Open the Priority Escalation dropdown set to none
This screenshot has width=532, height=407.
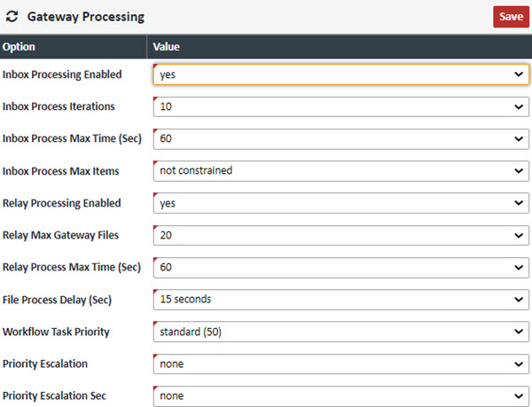(x=341, y=364)
